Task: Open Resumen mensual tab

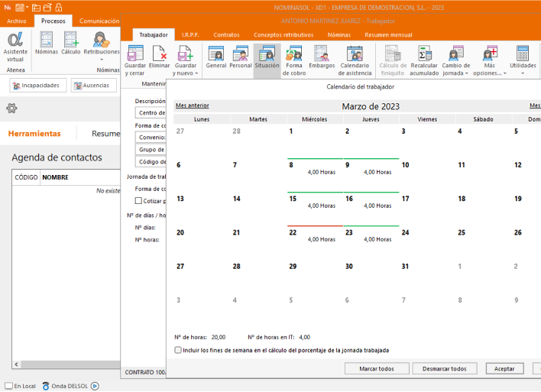Action: tap(388, 35)
